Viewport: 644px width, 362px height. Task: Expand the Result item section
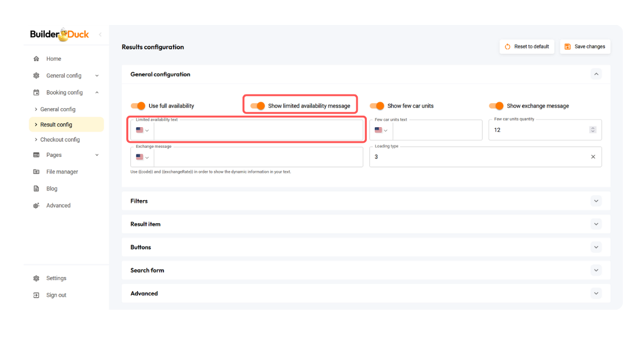point(596,224)
